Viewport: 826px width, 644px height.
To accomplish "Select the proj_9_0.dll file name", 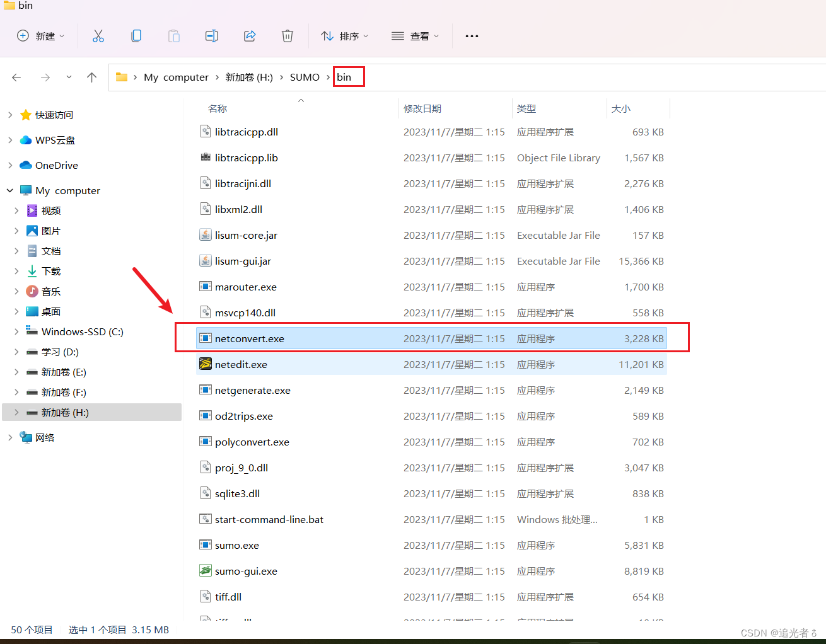I will (241, 468).
